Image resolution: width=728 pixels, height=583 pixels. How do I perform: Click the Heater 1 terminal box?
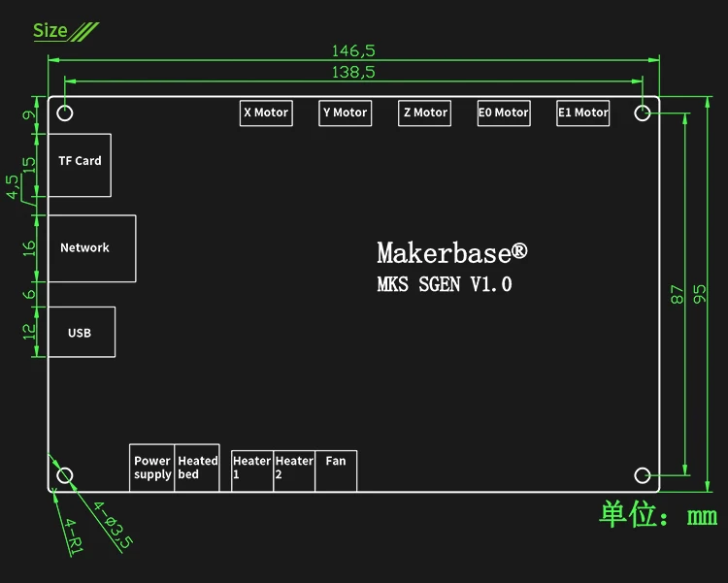[252, 470]
